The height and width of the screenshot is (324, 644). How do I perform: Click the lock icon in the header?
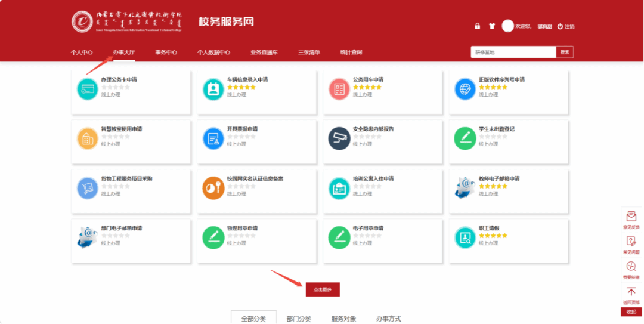pos(477,26)
